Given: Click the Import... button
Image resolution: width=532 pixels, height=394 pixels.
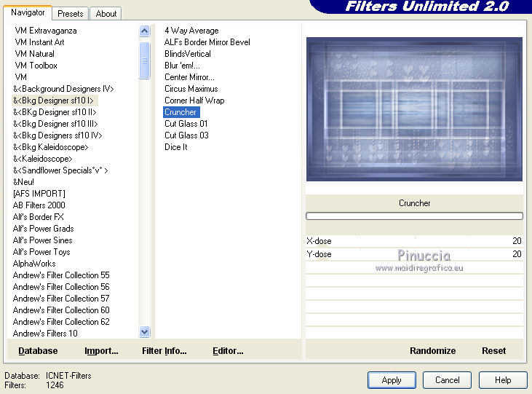Looking at the screenshot, I should coord(101,351).
